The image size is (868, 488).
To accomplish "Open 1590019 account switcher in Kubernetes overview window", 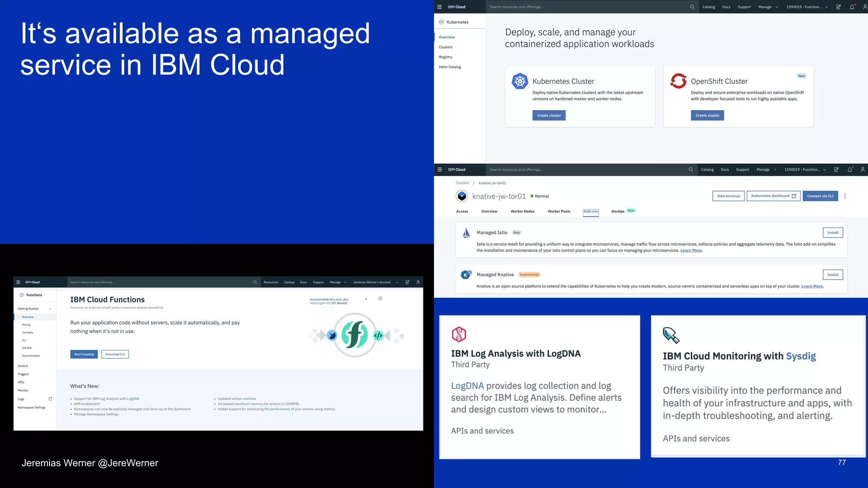I will click(807, 7).
